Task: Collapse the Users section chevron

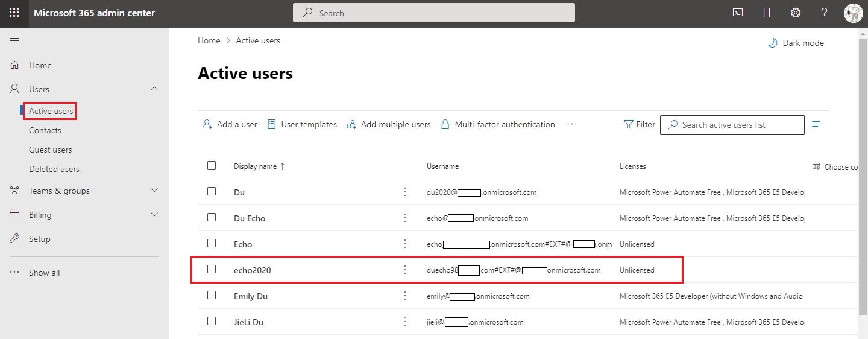Action: point(154,89)
